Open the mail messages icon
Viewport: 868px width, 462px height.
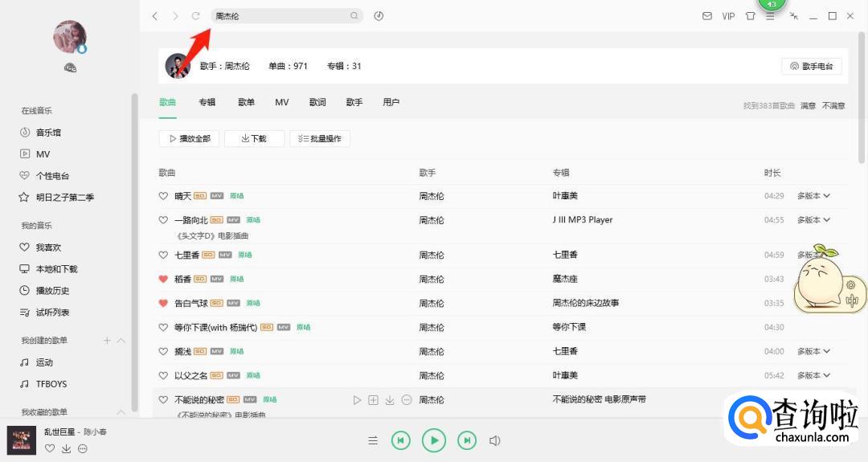tap(707, 16)
